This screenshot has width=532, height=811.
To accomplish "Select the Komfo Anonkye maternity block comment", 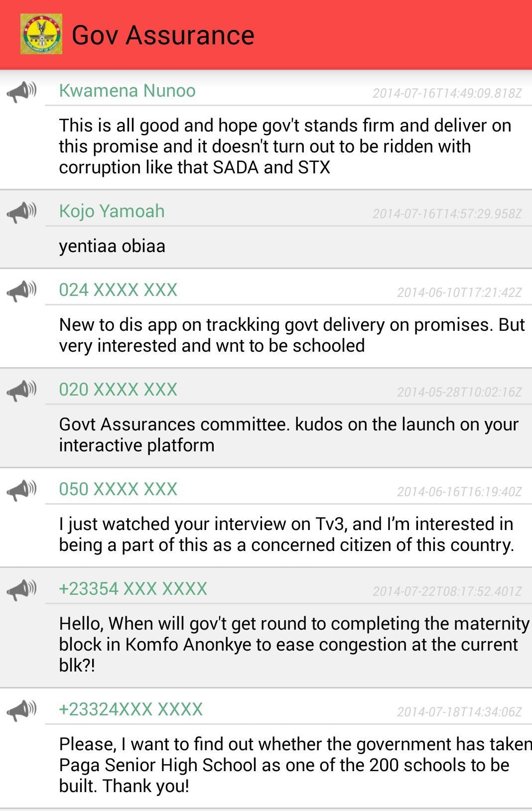I will click(x=294, y=644).
